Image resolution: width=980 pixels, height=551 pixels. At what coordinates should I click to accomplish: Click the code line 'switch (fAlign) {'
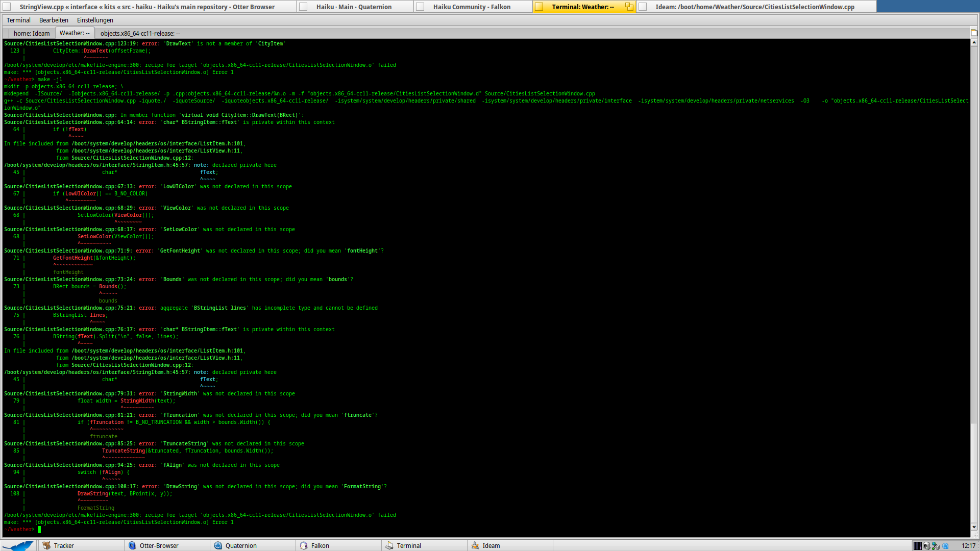coord(104,472)
